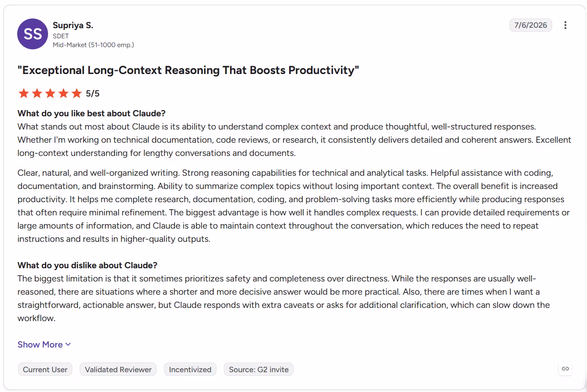Click the first rating star
The image size is (587, 392).
[24, 93]
